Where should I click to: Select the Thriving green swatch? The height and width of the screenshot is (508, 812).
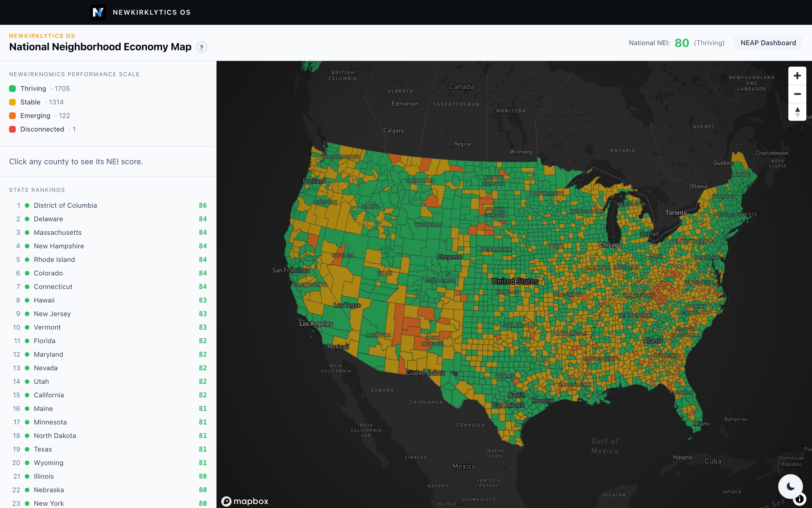click(12, 89)
